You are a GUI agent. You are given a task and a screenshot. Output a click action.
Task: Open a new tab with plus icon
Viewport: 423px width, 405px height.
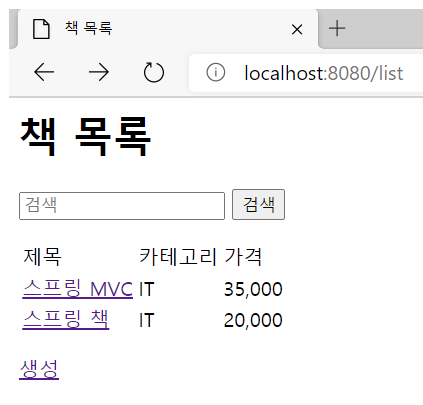tap(337, 28)
